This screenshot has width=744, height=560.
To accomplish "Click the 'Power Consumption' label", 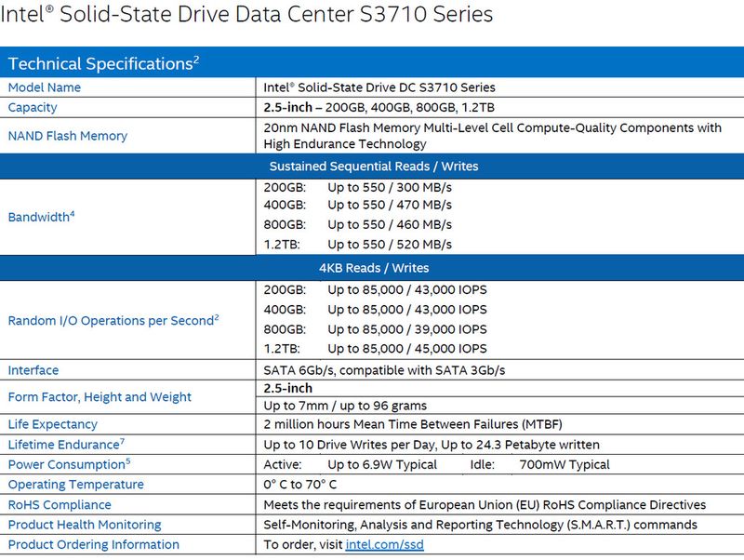I will pyautogui.click(x=69, y=464).
